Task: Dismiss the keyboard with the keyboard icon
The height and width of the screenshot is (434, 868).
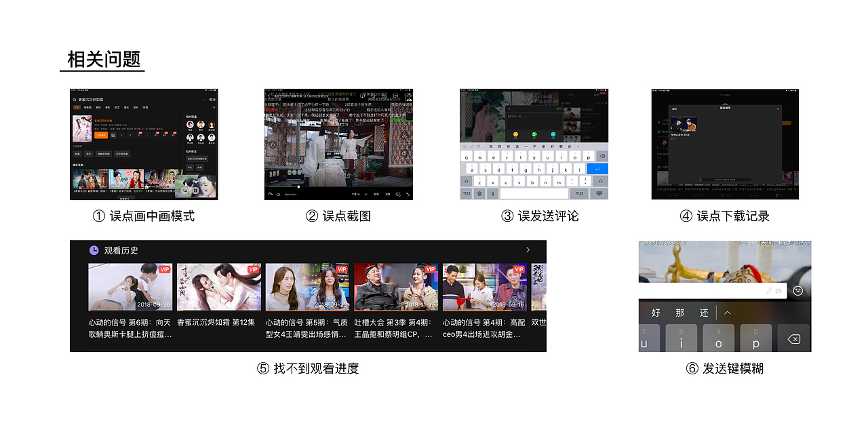Action: click(599, 192)
